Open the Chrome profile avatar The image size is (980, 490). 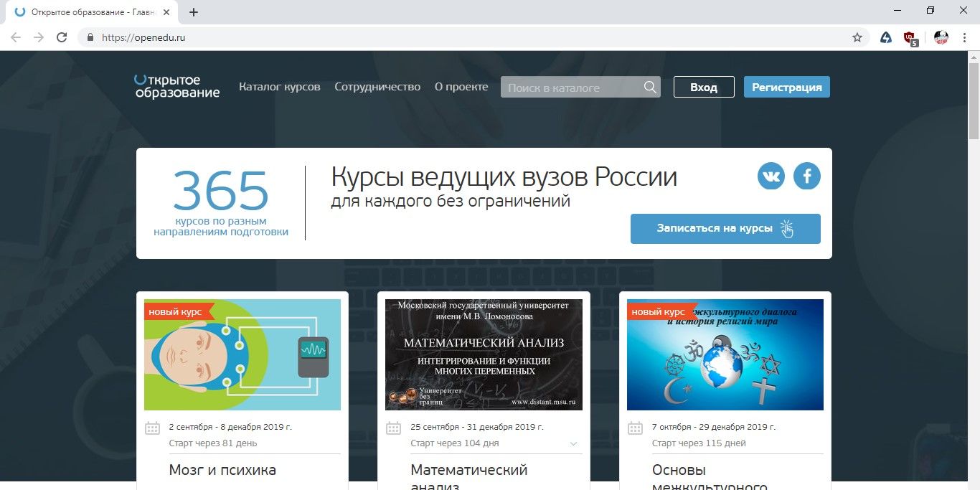tap(941, 37)
